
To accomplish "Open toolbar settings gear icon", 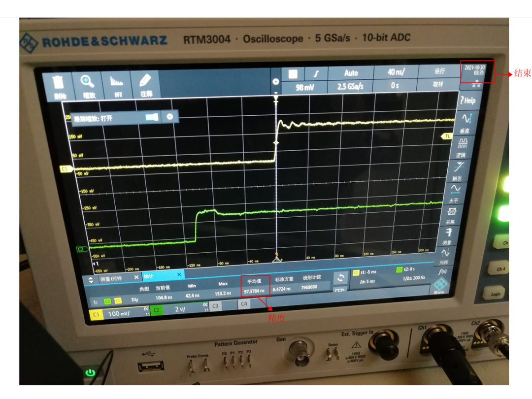I will pos(275,81).
